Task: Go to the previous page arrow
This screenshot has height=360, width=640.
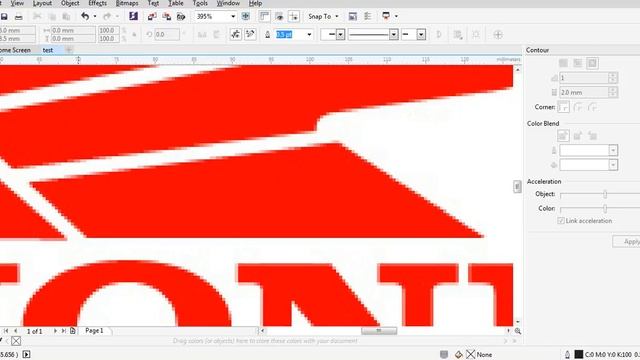Action: 16,331
